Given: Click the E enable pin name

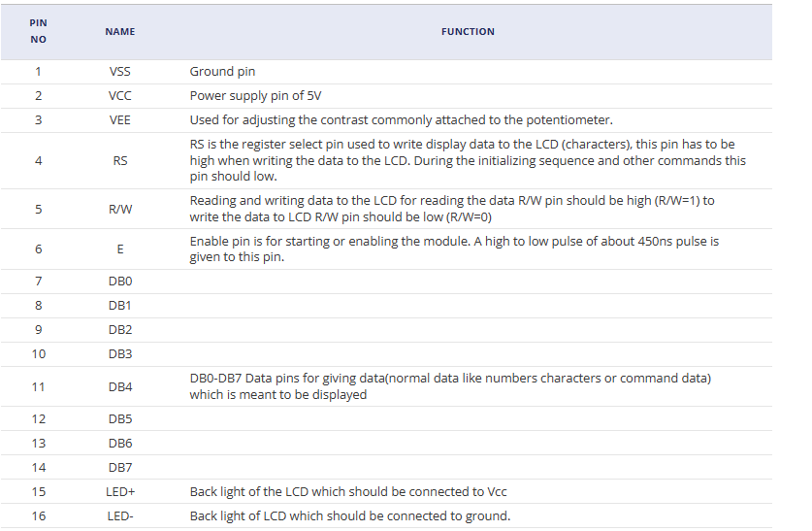Looking at the screenshot, I should [120, 249].
